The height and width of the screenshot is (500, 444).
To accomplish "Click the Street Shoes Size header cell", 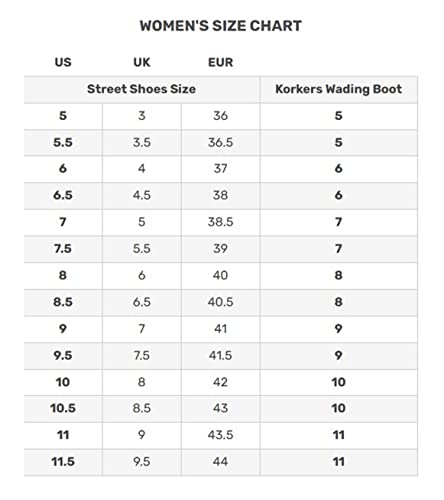I will pyautogui.click(x=142, y=89).
